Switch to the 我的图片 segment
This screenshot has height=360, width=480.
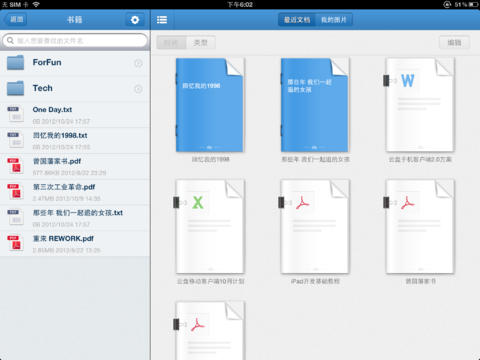[334, 20]
